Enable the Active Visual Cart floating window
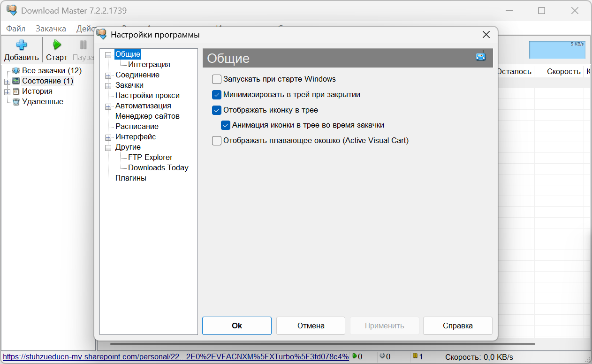Screen dimensions: 592x364 pos(217,141)
